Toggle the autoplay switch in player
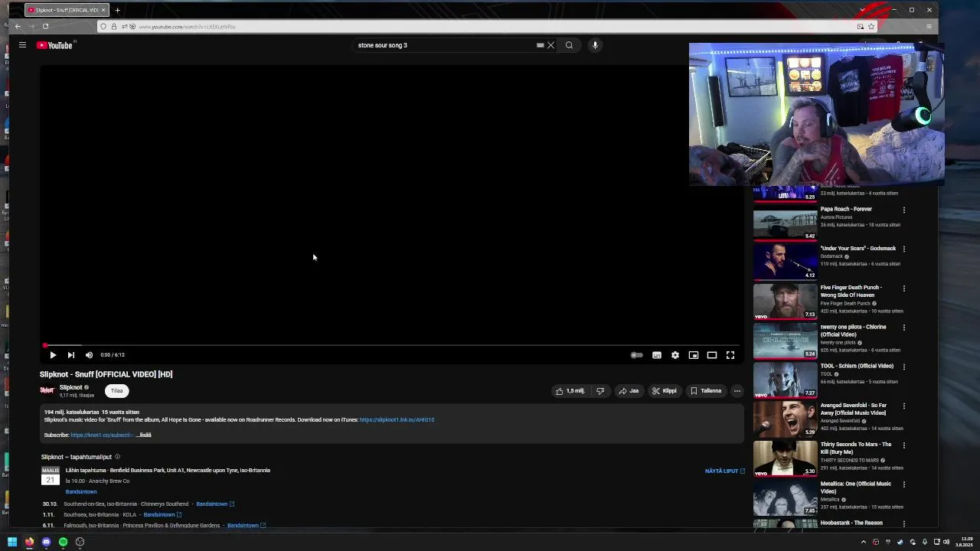Viewport: 980px width, 551px height. click(x=636, y=355)
